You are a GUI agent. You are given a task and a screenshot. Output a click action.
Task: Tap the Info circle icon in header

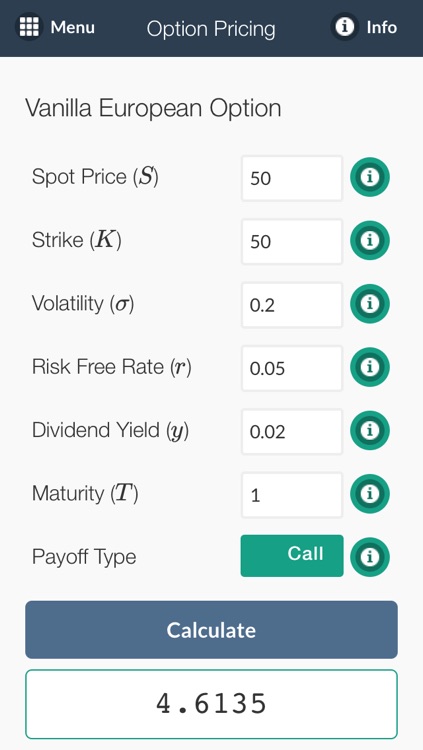click(x=344, y=27)
